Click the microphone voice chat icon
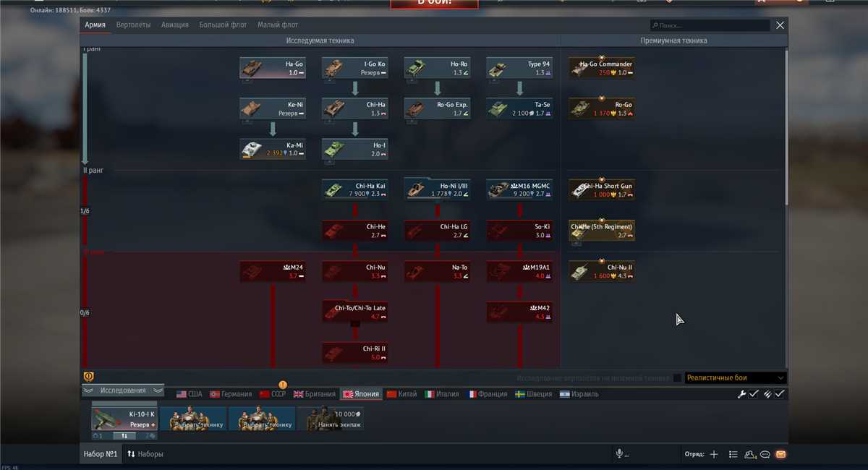 (619, 454)
